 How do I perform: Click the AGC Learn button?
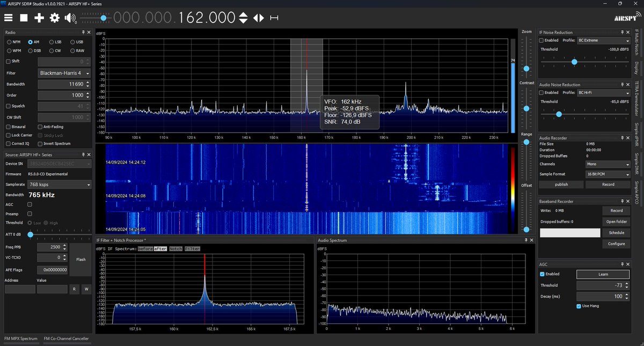[603, 274]
